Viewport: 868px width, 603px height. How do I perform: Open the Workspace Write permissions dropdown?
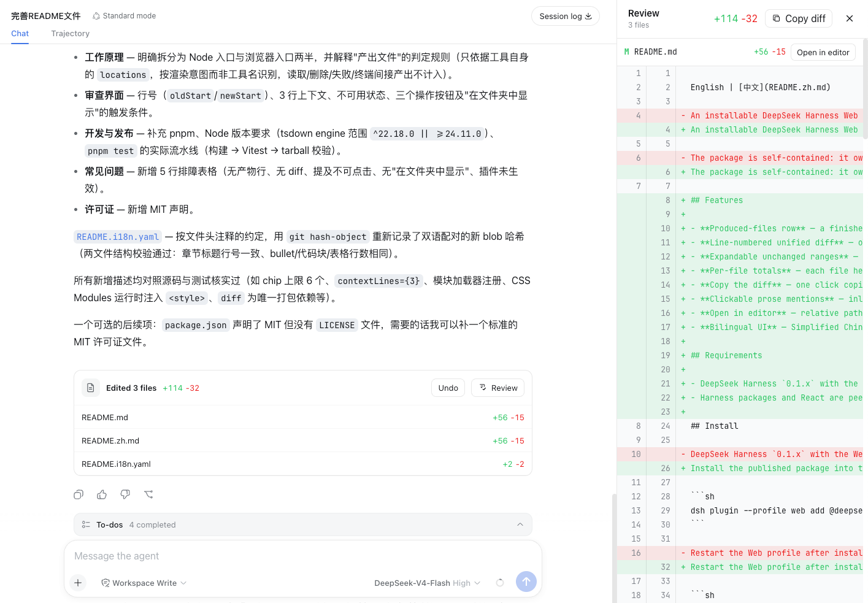point(144,583)
